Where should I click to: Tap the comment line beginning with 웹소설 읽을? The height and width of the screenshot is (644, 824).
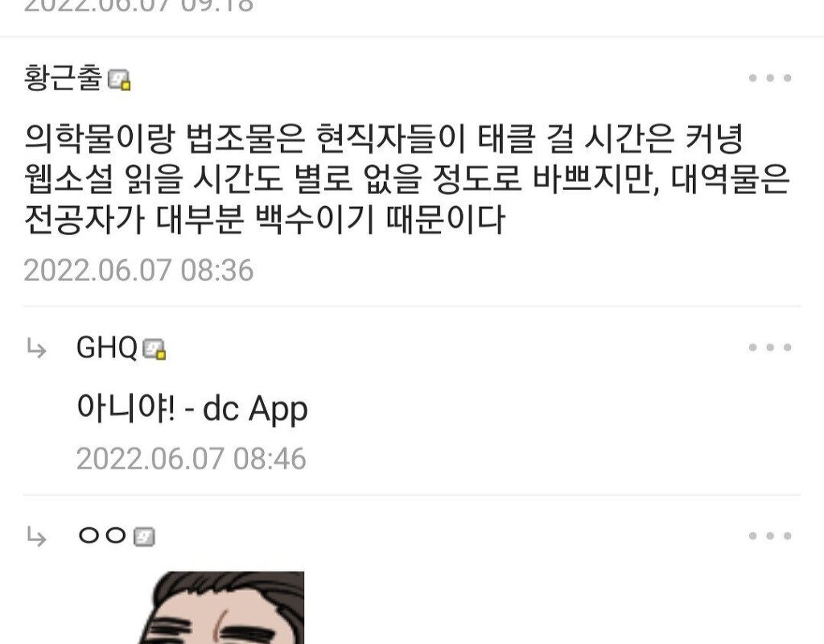(407, 180)
